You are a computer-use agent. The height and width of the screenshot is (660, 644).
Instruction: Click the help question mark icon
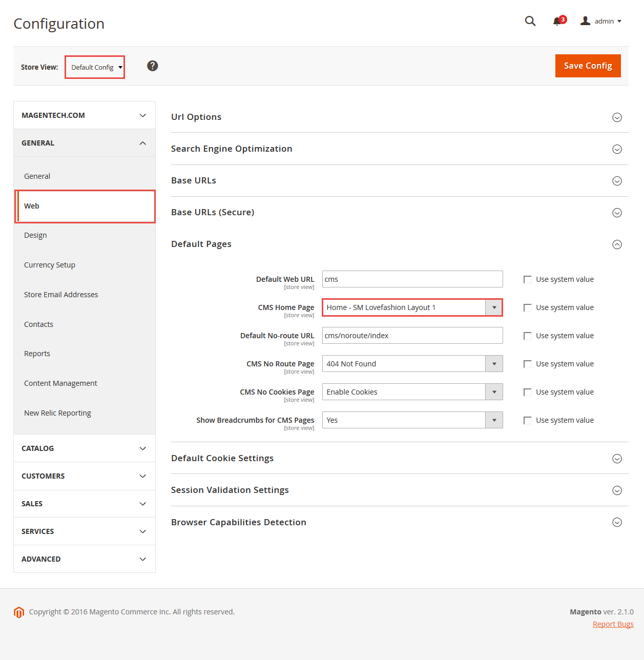152,66
